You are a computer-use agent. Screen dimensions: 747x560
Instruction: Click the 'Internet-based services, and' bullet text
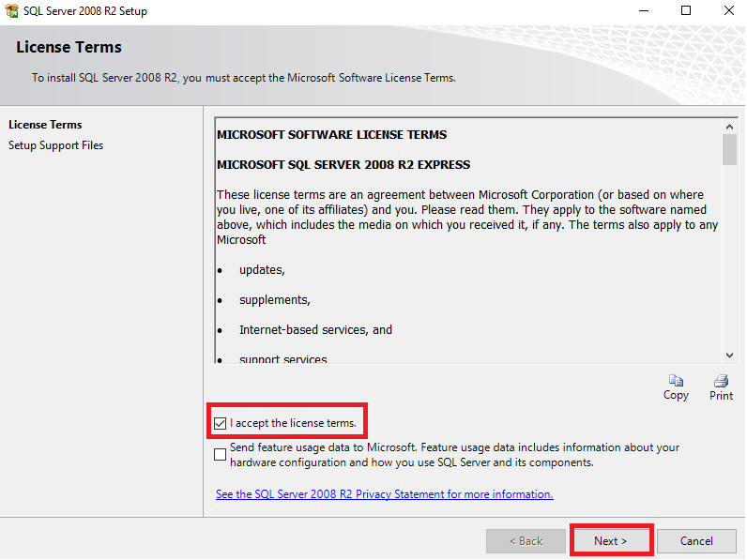pyautogui.click(x=316, y=330)
